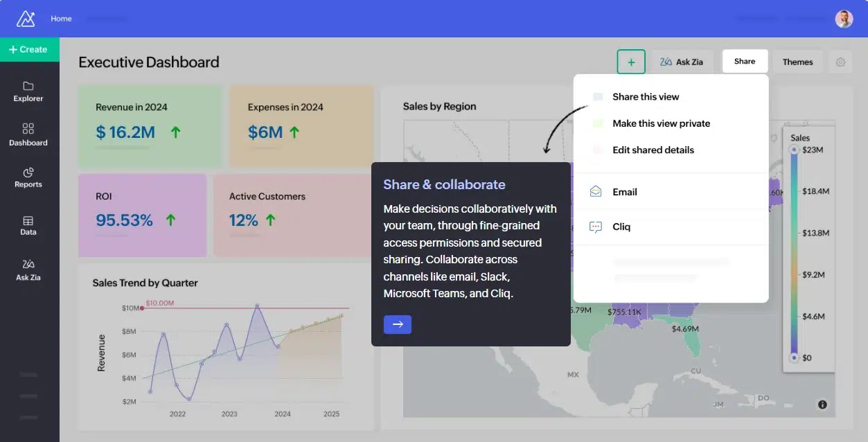Viewport: 868px width, 442px height.
Task: Click the dashboard settings gear icon
Action: pyautogui.click(x=840, y=62)
